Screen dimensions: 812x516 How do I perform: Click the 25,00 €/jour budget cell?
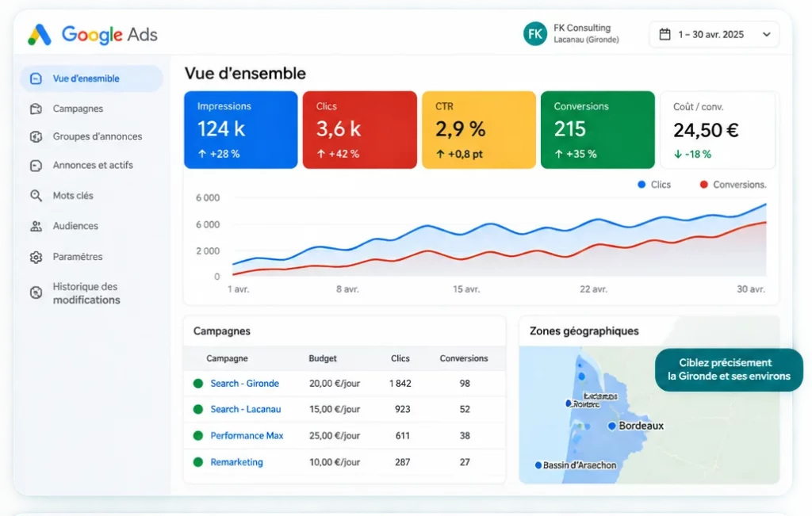point(335,436)
